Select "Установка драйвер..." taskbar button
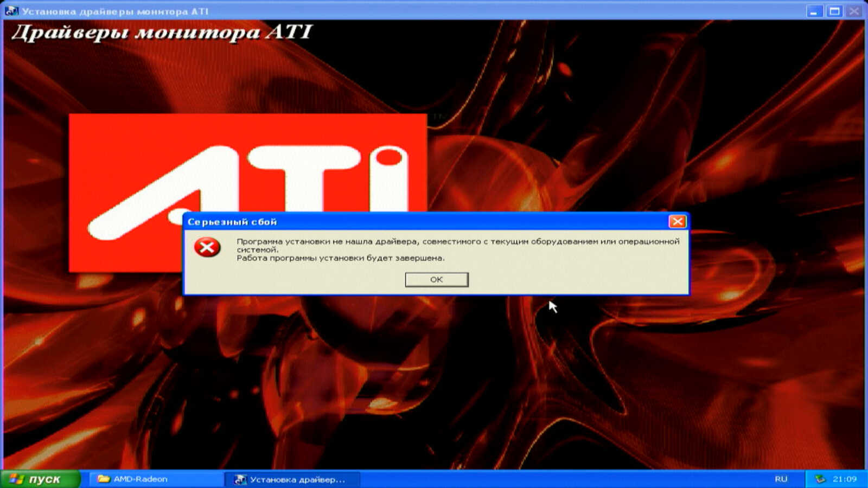868x488 pixels. pos(293,479)
